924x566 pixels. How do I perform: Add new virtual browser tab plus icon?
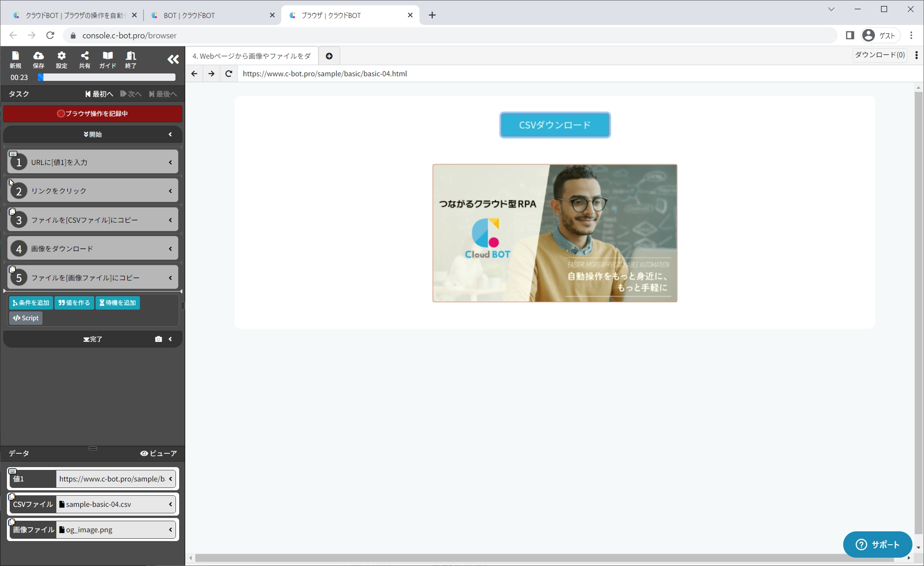329,56
